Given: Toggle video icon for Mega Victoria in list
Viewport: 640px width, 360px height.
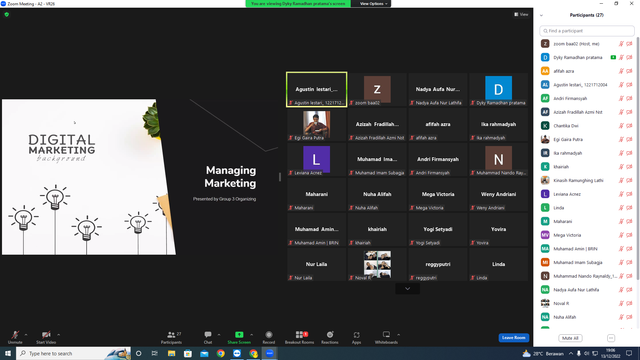Looking at the screenshot, I should pos(629,235).
